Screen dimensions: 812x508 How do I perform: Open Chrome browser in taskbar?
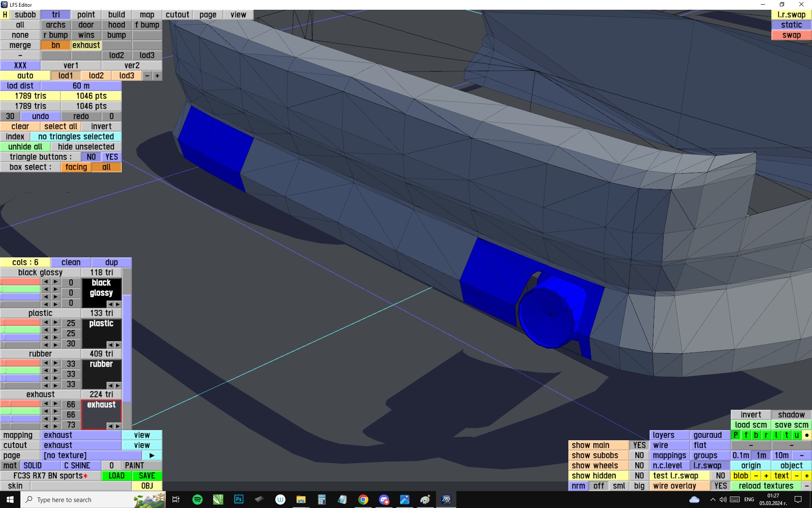363,500
